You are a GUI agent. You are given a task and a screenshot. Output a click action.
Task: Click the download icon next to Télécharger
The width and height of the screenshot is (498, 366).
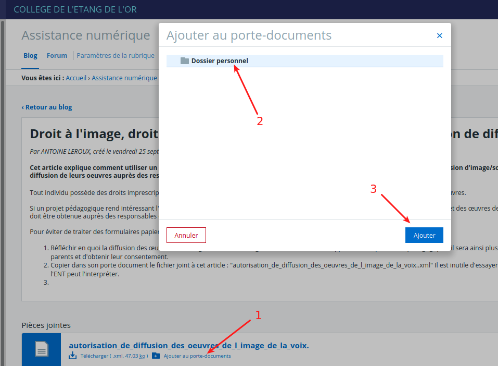pos(73,356)
